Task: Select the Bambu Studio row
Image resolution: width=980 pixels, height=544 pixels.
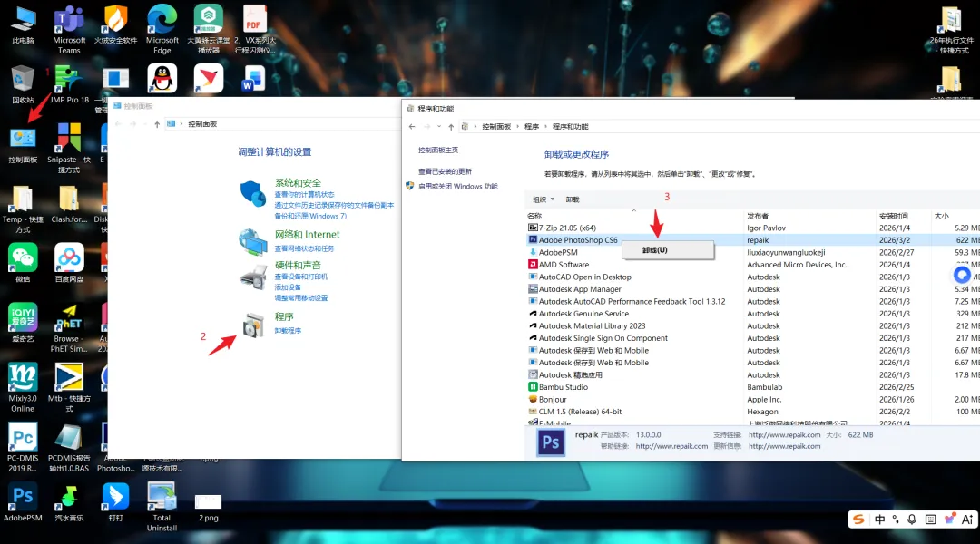Action: click(x=752, y=387)
